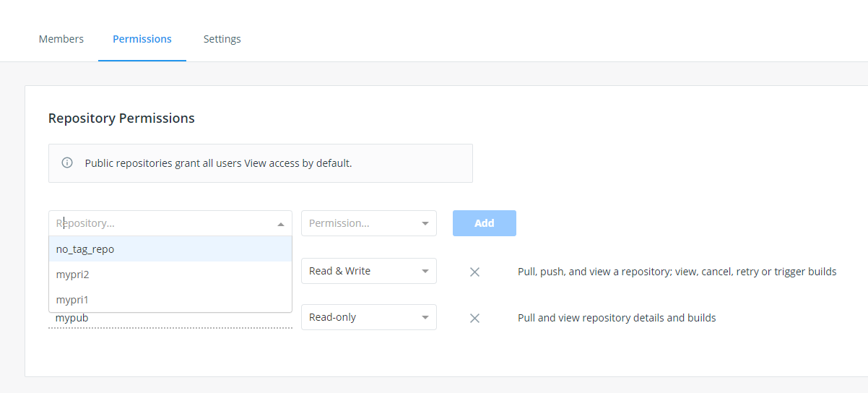Image resolution: width=868 pixels, height=393 pixels.
Task: Click the mypub repository entry
Action: tap(72, 319)
